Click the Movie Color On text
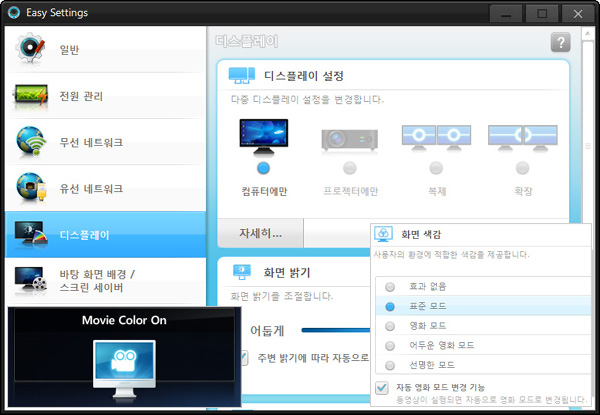600x415 pixels. [x=124, y=320]
